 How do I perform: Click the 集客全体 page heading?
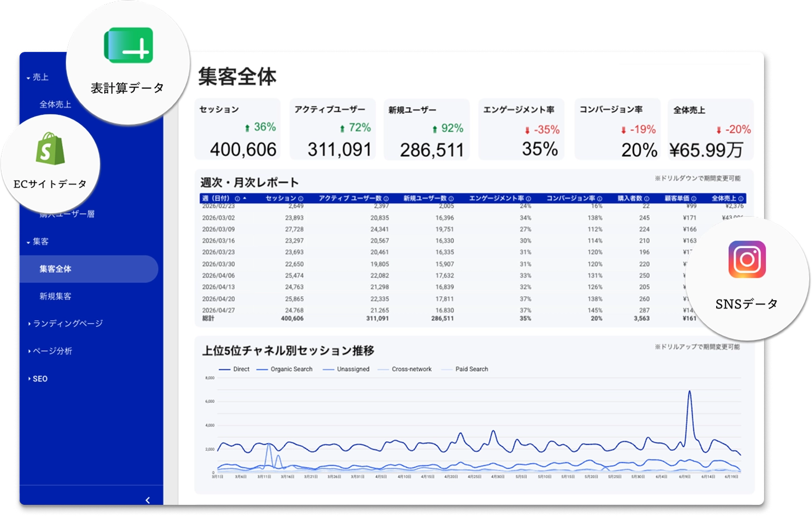tap(237, 76)
